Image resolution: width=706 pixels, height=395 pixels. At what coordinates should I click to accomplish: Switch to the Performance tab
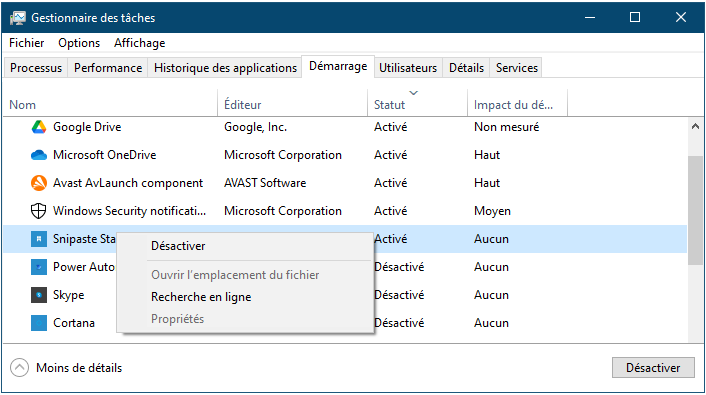108,68
